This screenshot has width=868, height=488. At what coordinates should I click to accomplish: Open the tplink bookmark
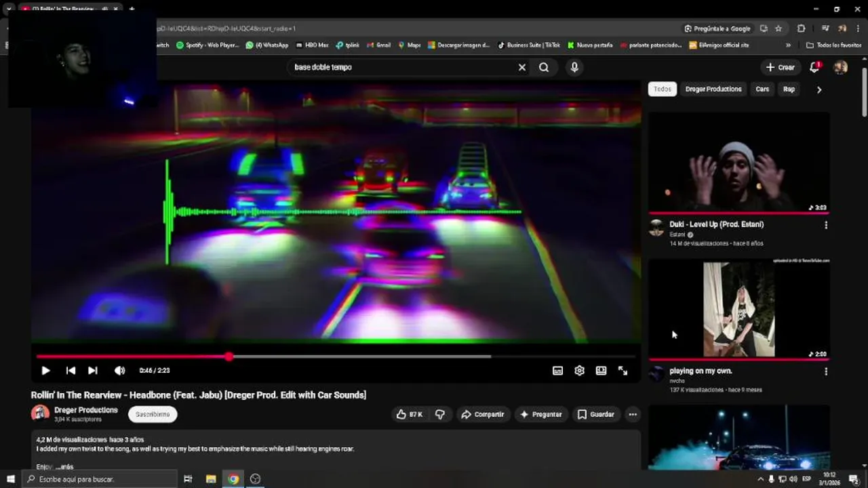click(348, 45)
